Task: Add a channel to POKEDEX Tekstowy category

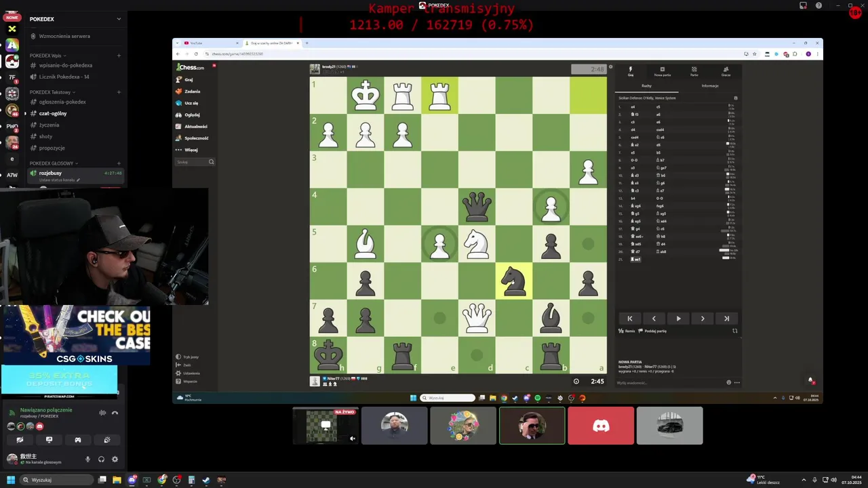Action: [119, 92]
